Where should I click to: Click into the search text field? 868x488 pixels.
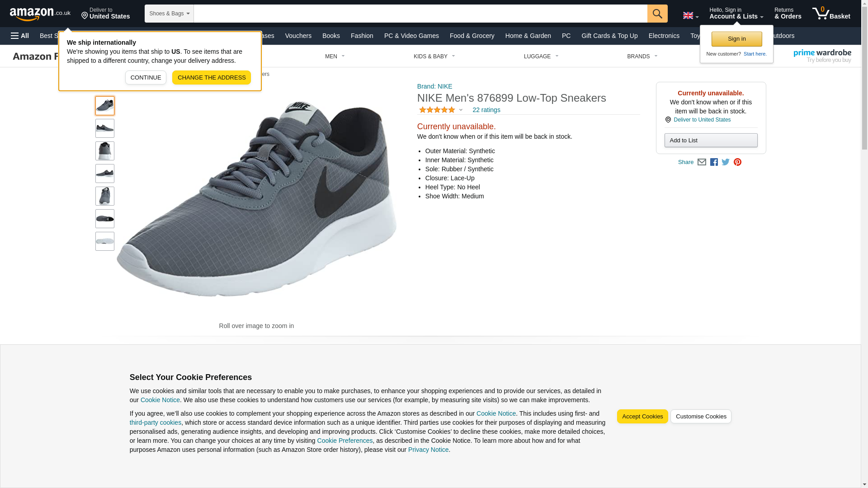[x=420, y=14]
